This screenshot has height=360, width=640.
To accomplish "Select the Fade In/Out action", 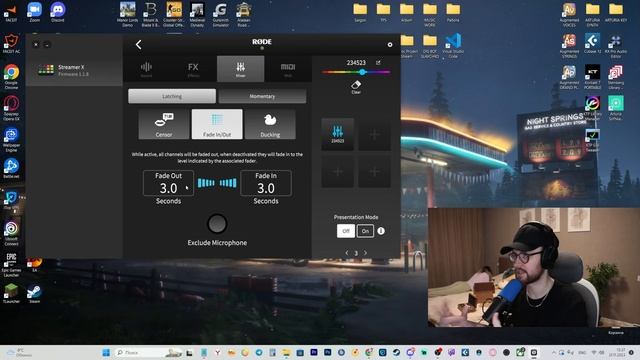I will pyautogui.click(x=217, y=124).
